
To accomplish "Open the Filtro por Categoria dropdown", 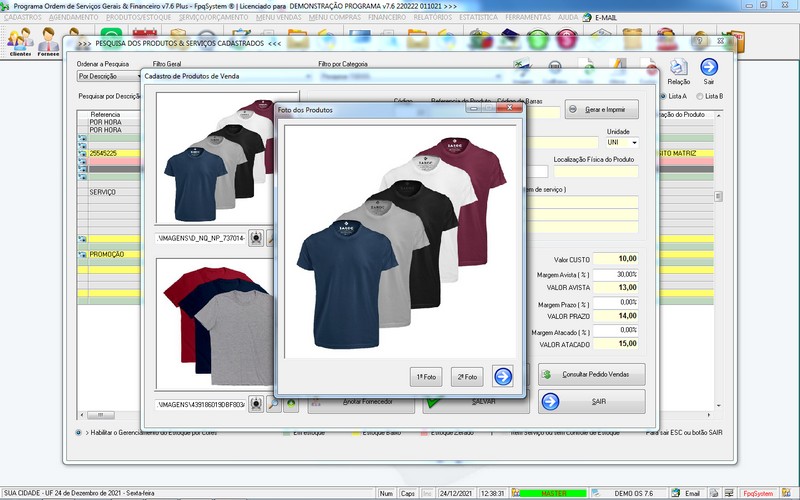I will 499,75.
